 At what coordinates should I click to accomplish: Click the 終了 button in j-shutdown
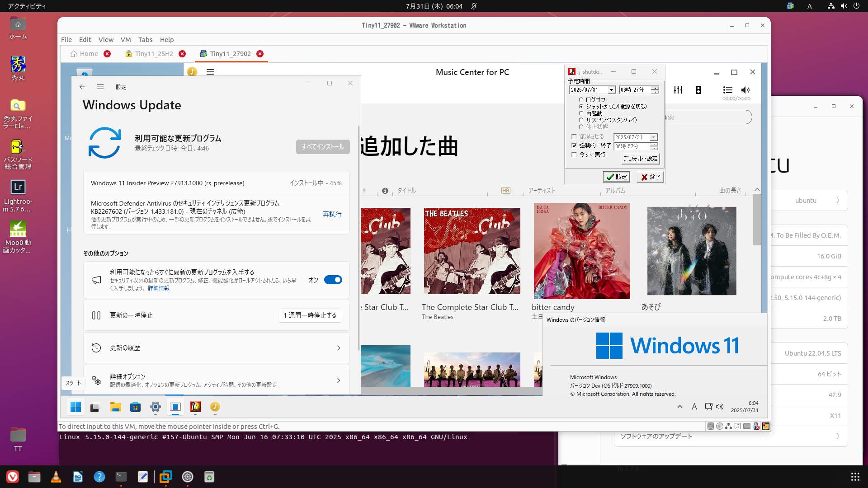(651, 177)
